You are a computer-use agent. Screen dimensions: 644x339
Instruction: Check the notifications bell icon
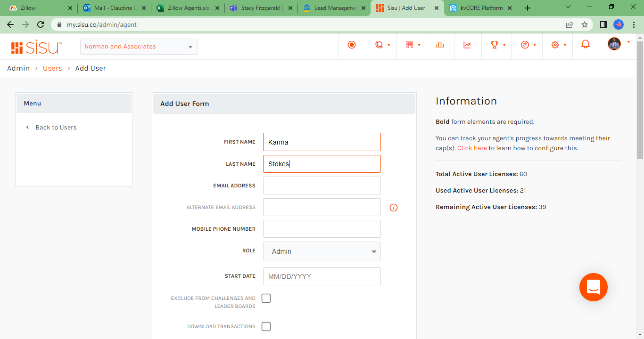coord(586,44)
